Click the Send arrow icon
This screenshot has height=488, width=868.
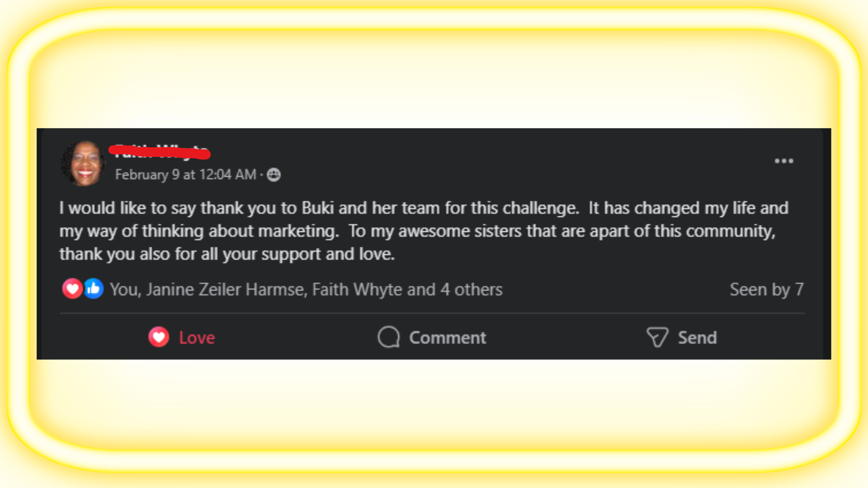coord(657,338)
